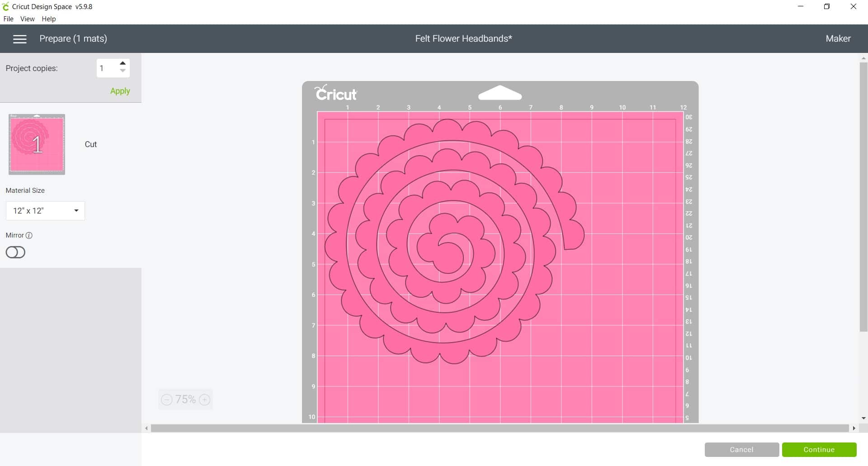This screenshot has height=466, width=868.
Task: Zoom in using the plus magnifier icon
Action: point(205,399)
